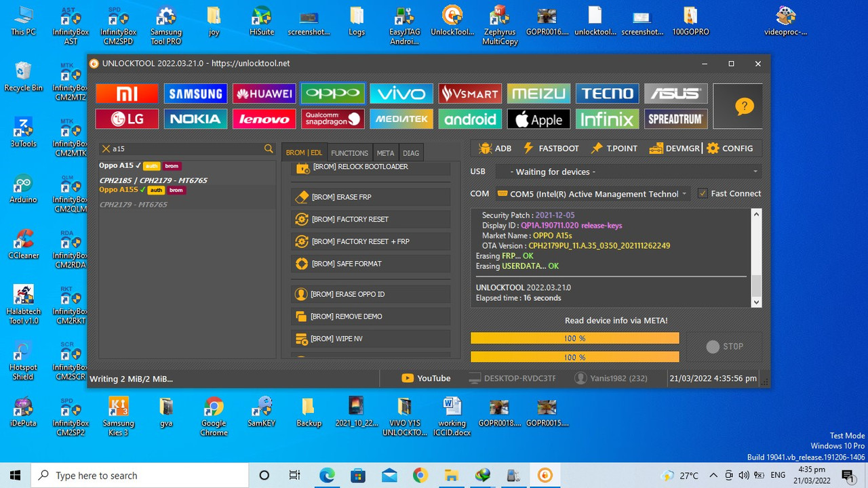
Task: Open Windows Start menu
Action: (16, 475)
